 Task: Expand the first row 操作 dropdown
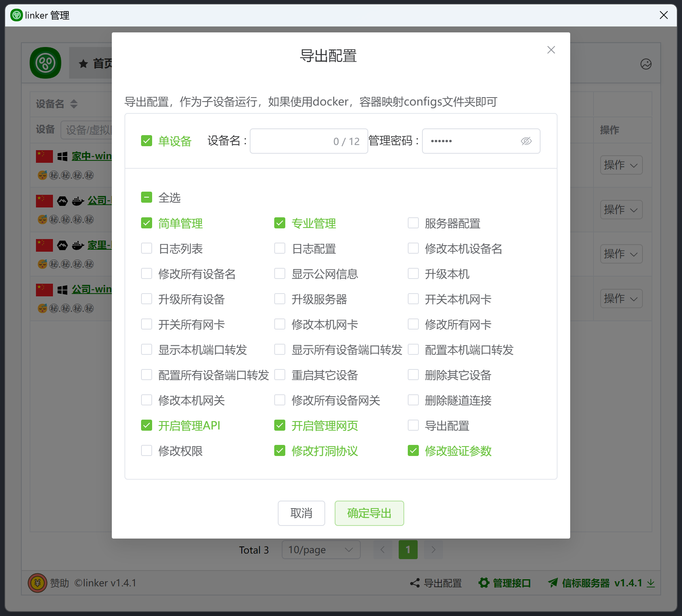pyautogui.click(x=621, y=165)
